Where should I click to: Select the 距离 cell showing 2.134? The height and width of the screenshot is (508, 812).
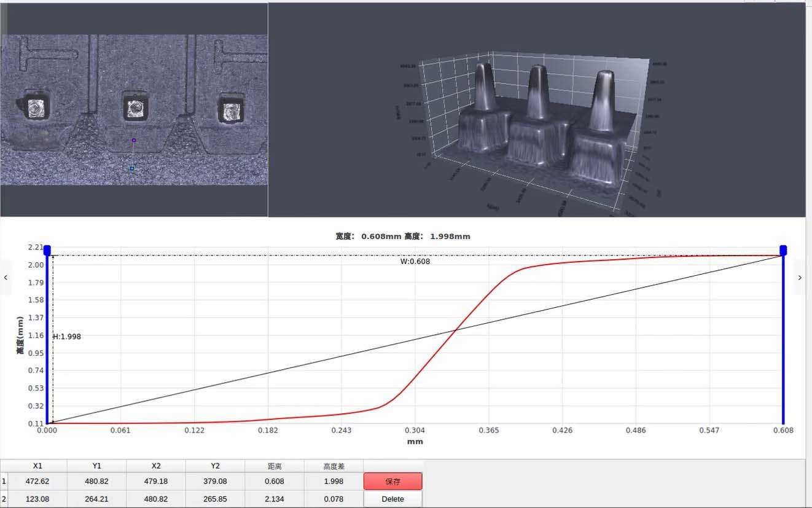(275, 499)
